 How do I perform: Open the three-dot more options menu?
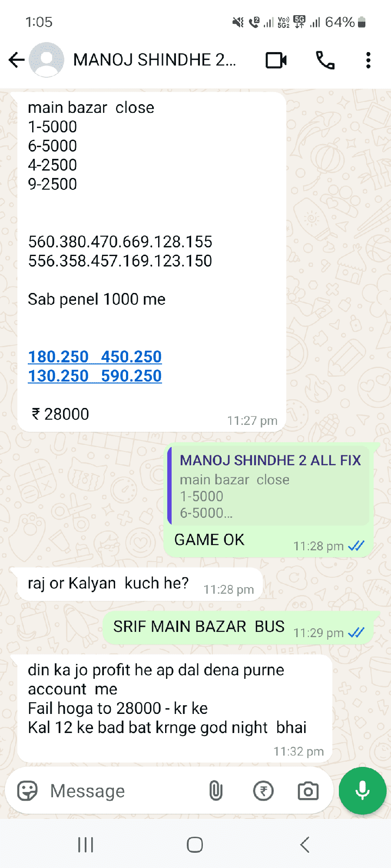point(368,60)
